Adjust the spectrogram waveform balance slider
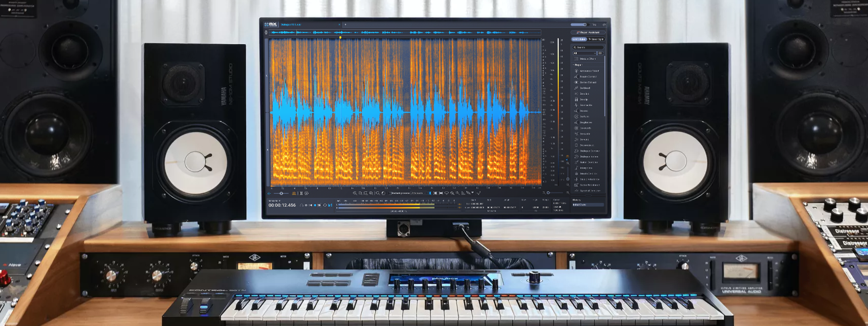The width and height of the screenshot is (868, 326). (281, 193)
